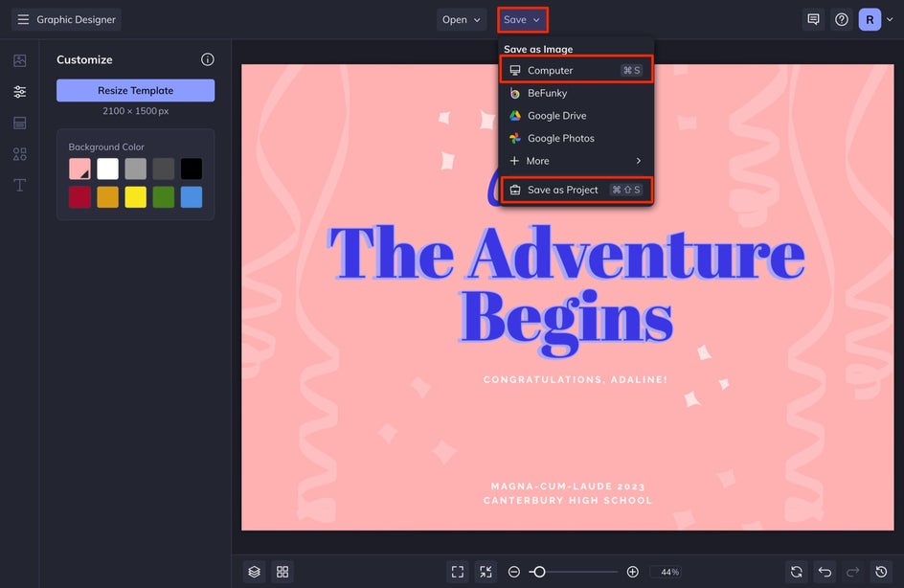This screenshot has height=588, width=904.
Task: Click the R user avatar
Action: 870,19
